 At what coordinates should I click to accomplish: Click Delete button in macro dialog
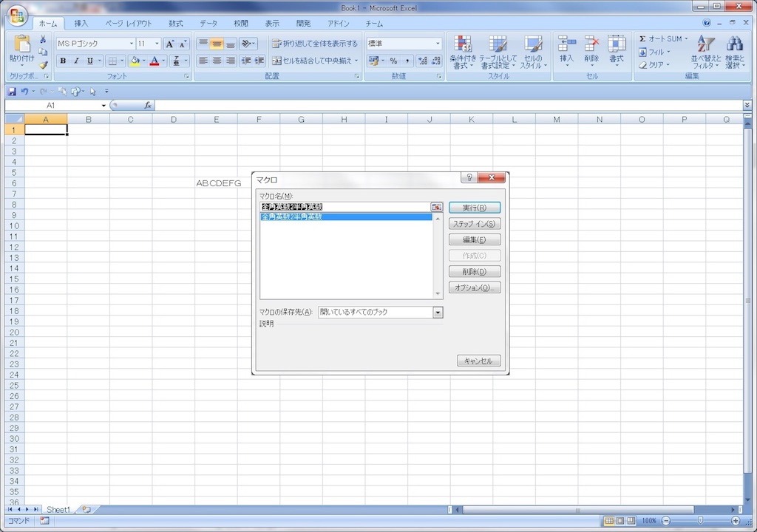tap(475, 271)
